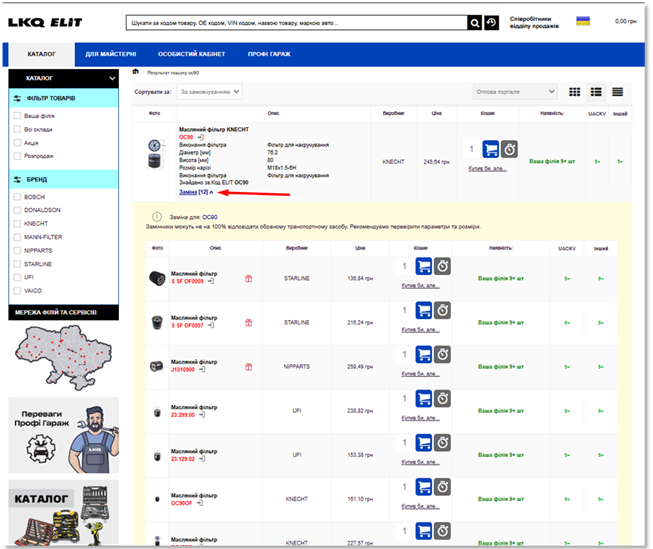
Task: Open the Оптова торгівля dropdown
Action: click(x=514, y=92)
